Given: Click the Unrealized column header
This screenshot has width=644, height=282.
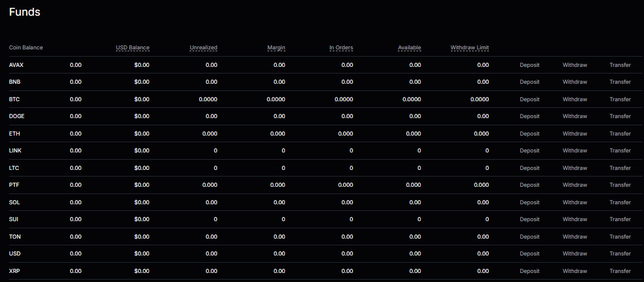Looking at the screenshot, I should [203, 48].
